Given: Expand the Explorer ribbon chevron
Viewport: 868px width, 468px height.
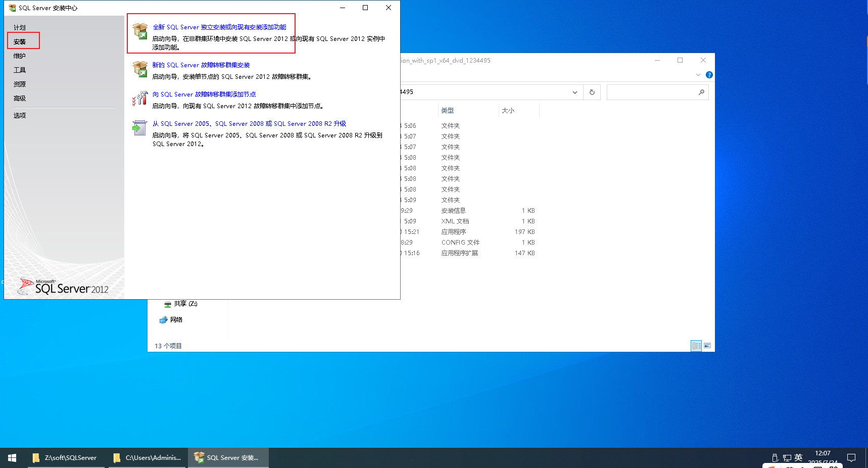Looking at the screenshot, I should point(698,75).
